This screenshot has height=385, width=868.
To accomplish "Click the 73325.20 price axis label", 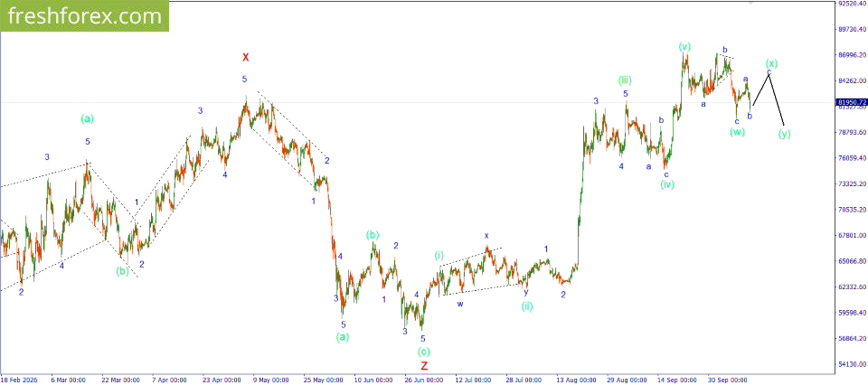I will pyautogui.click(x=852, y=184).
